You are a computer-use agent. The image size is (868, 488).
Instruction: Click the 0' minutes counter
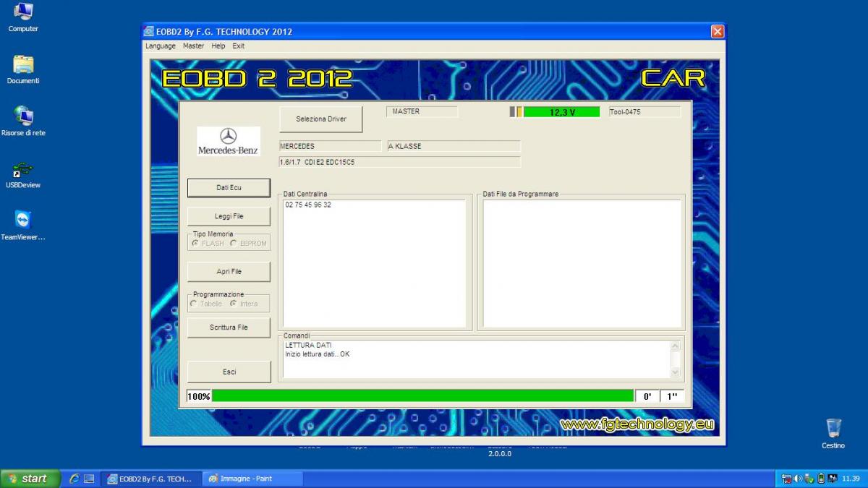point(647,396)
